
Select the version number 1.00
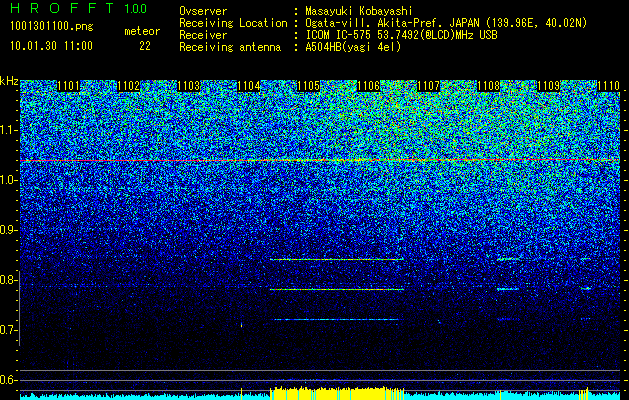(x=136, y=8)
